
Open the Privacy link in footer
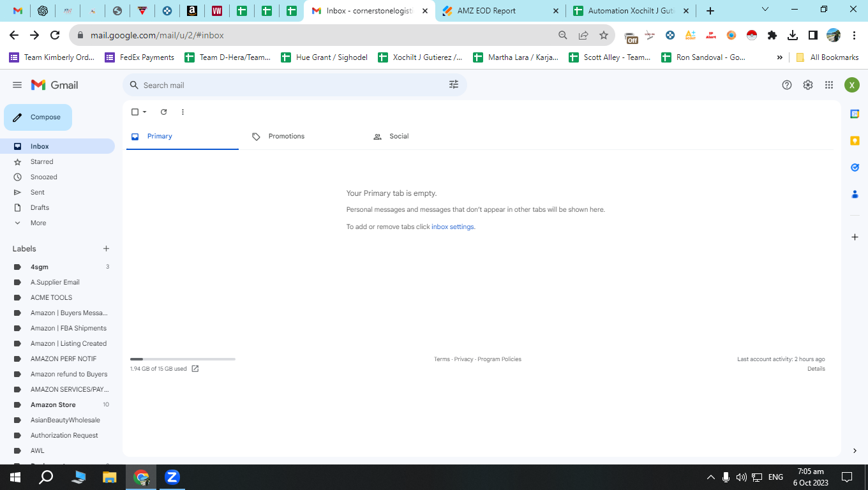(464, 359)
